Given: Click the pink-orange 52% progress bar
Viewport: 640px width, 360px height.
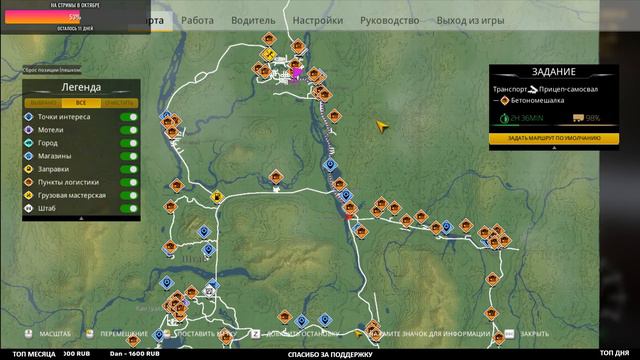Looking at the screenshot, I should (42, 17).
